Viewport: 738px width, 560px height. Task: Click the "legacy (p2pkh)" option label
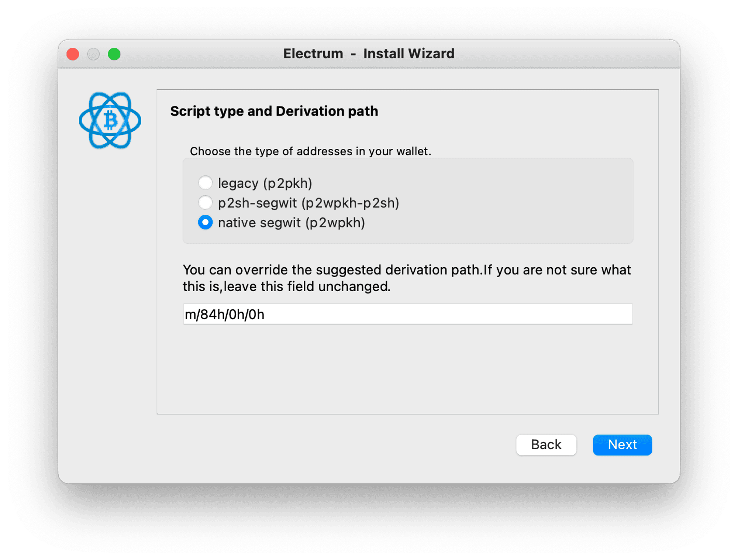(x=265, y=183)
